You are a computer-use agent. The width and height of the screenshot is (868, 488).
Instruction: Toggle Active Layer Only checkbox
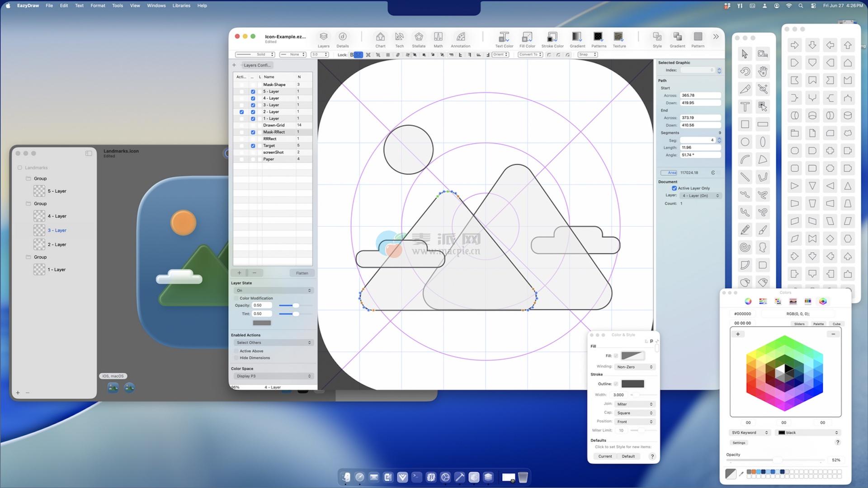point(674,188)
